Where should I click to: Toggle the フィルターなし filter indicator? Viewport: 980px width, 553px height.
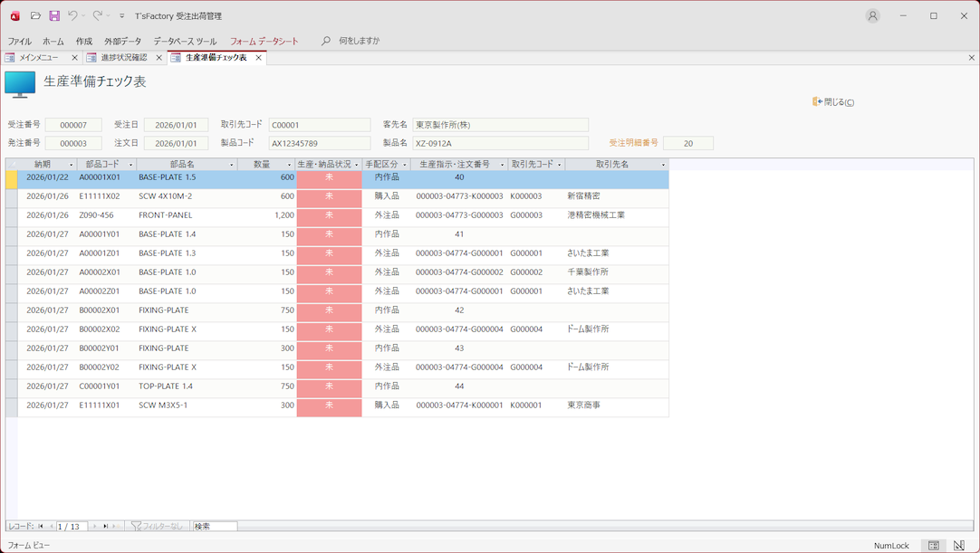coord(157,526)
